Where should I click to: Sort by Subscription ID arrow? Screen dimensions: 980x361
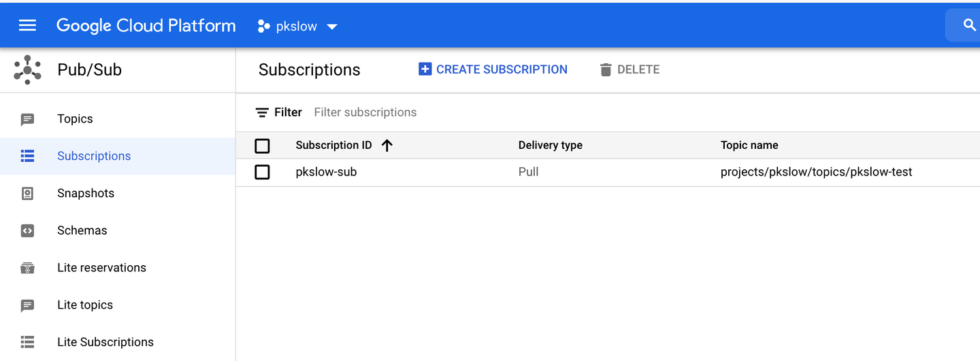[387, 145]
